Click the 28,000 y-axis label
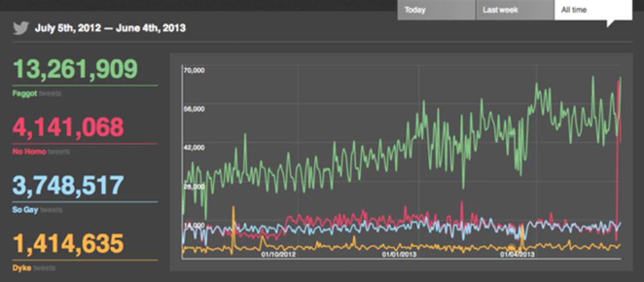 click(x=195, y=186)
